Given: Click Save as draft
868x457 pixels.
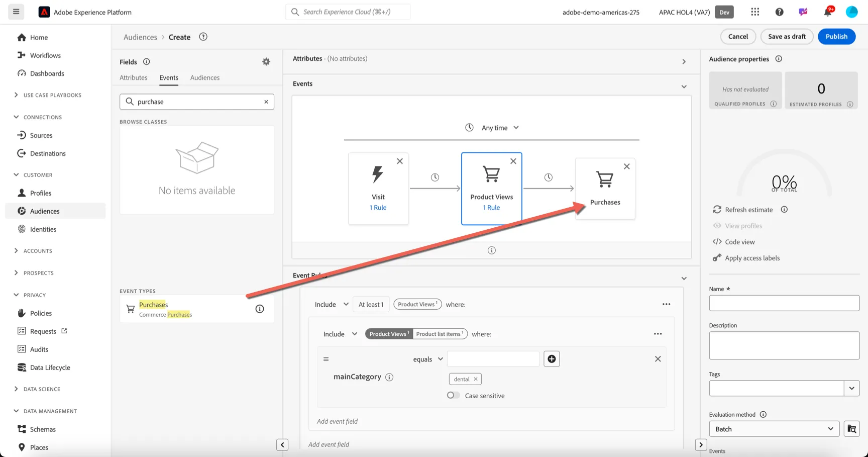Looking at the screenshot, I should pyautogui.click(x=787, y=36).
